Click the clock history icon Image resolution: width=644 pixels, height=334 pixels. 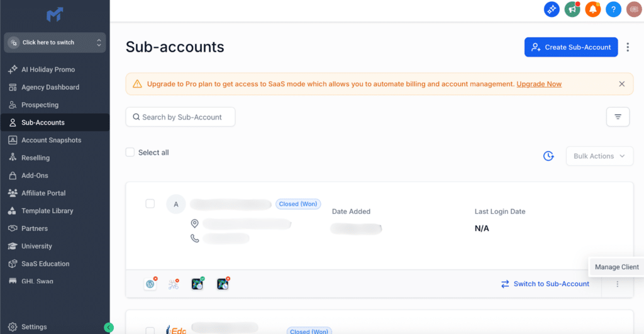[548, 156]
